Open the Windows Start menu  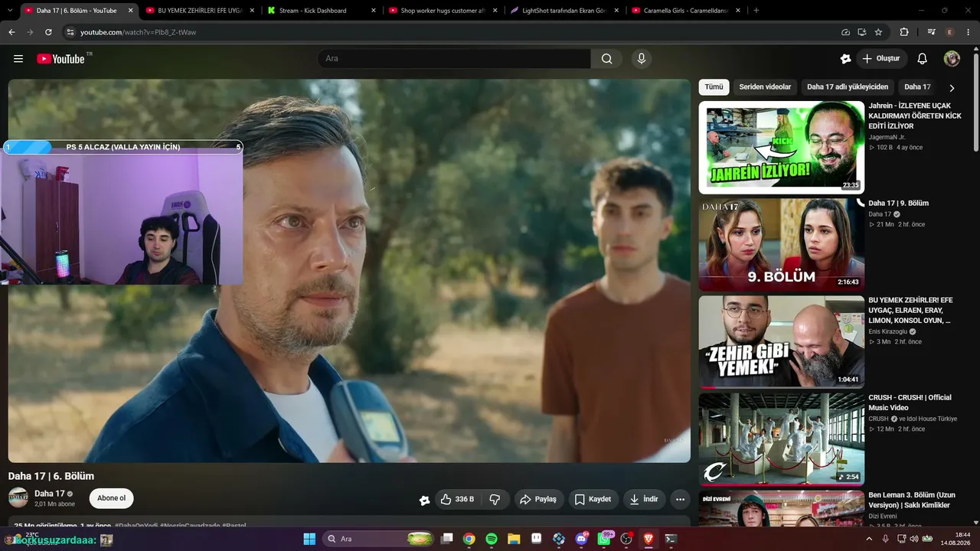click(x=309, y=539)
